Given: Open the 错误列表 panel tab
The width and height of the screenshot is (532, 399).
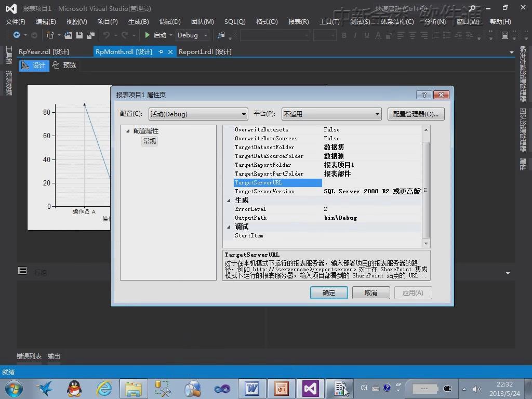Looking at the screenshot, I should pyautogui.click(x=29, y=356).
